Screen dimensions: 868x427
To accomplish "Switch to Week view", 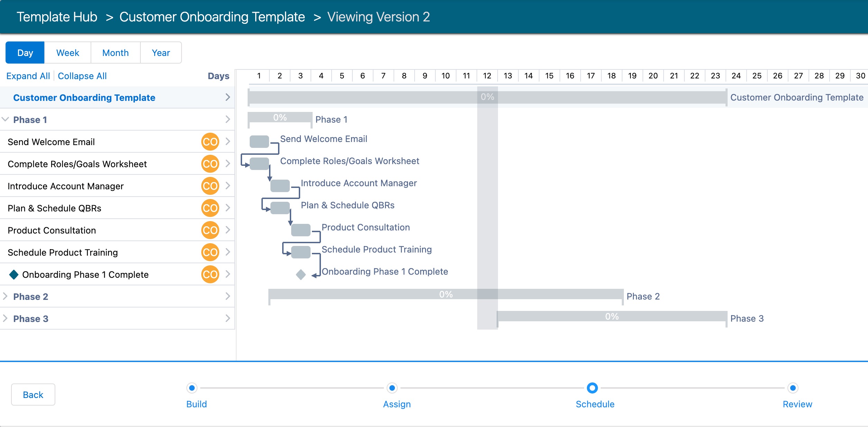I will point(67,53).
